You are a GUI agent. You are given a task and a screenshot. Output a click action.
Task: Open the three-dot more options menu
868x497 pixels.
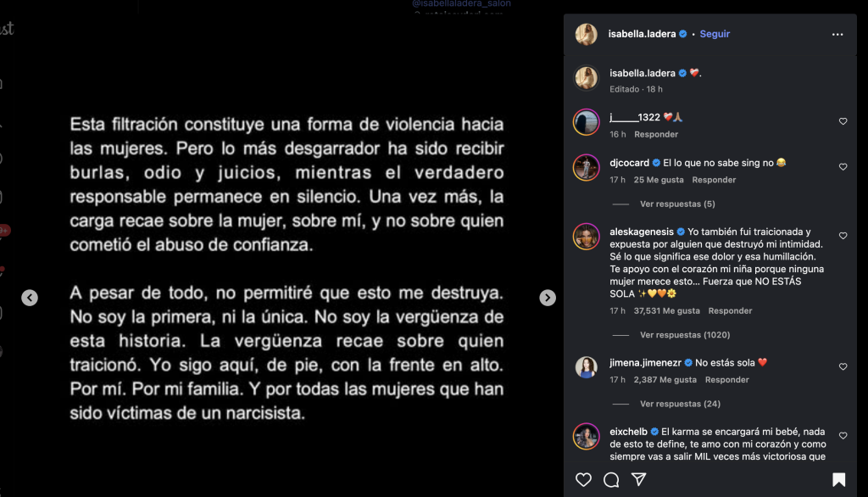pos(837,35)
